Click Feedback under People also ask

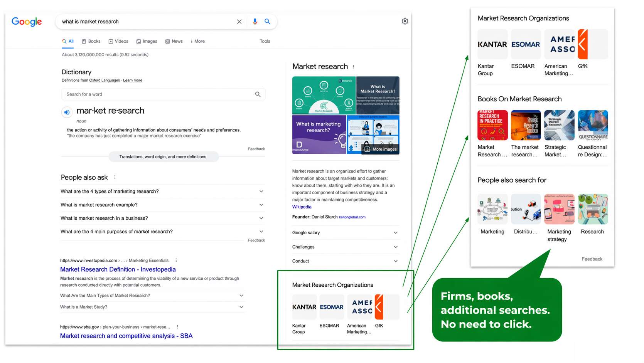tap(256, 240)
